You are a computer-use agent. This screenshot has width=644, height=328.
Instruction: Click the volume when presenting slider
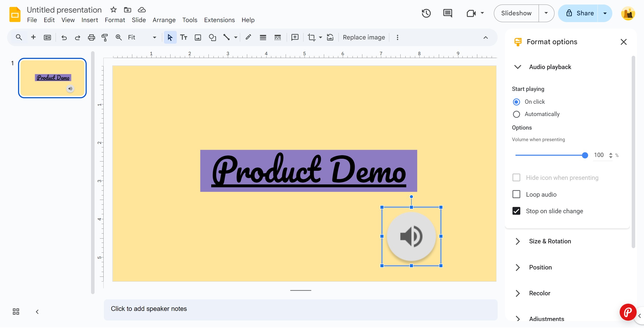pos(551,155)
